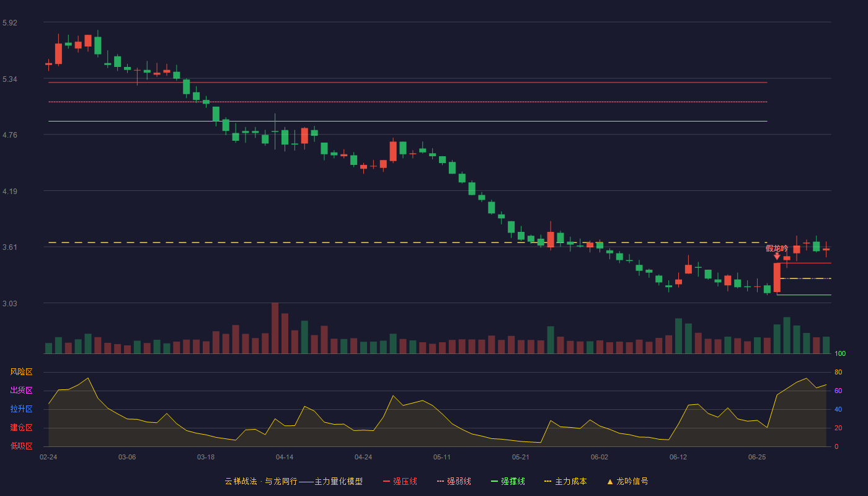Click the red arrow below 假龙吟 marker

(x=777, y=256)
